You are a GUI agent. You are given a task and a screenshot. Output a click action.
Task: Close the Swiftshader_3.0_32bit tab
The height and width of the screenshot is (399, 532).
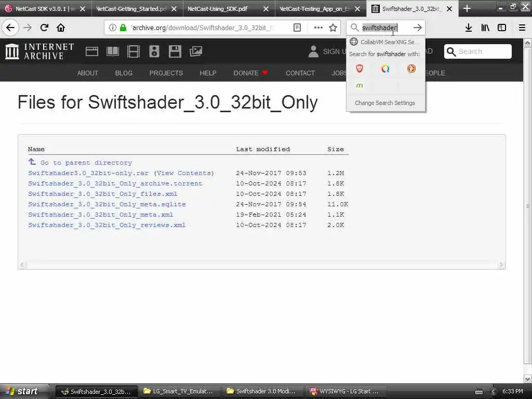click(x=449, y=9)
